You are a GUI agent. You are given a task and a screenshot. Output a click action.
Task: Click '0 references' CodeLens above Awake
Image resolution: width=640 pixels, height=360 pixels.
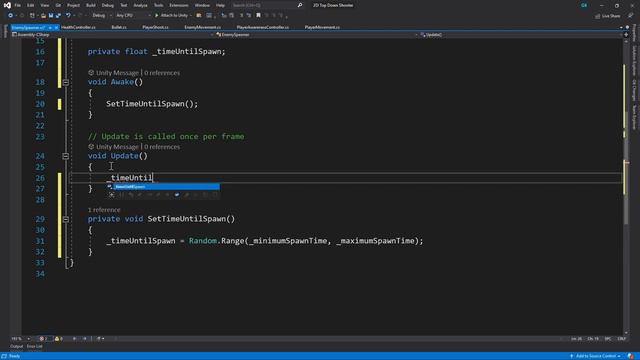coord(162,73)
